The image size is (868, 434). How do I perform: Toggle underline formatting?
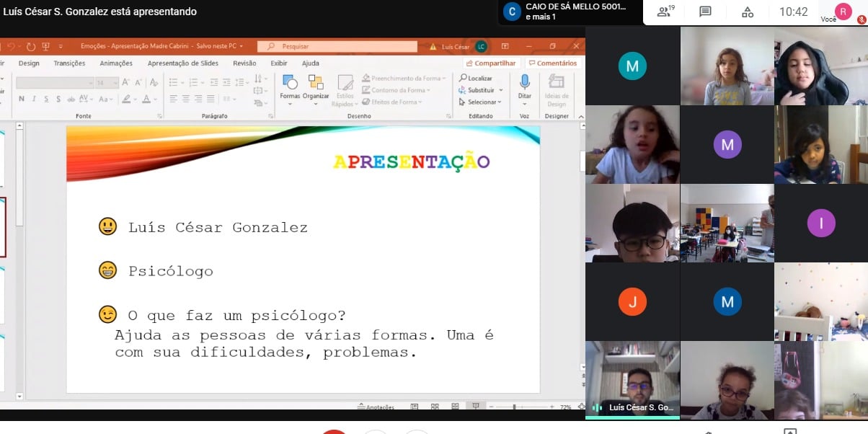47,99
